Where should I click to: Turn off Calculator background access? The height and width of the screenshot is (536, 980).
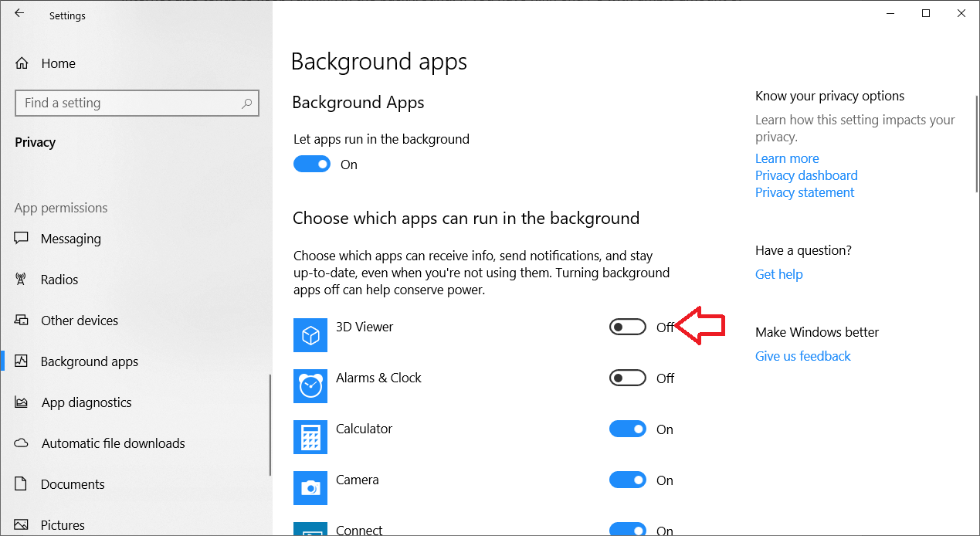pyautogui.click(x=627, y=429)
